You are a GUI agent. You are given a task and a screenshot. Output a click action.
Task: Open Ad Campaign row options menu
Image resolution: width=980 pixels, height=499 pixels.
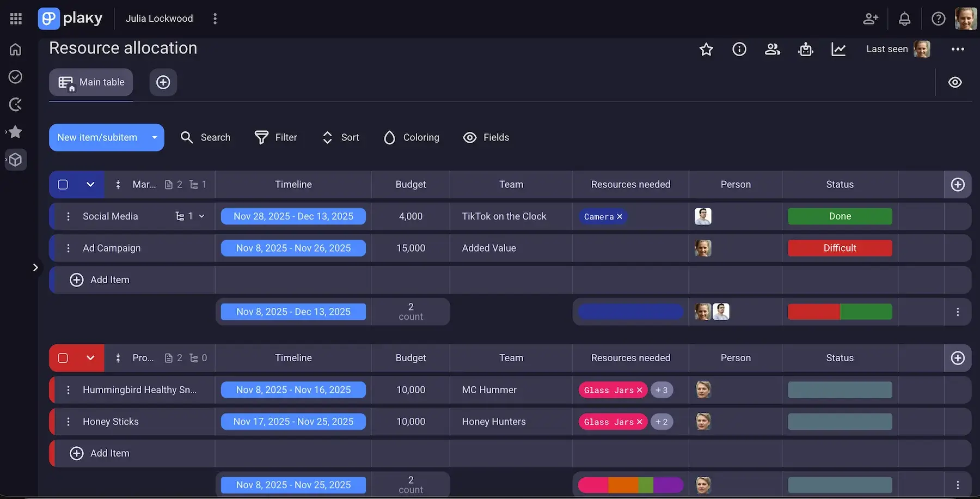click(x=68, y=248)
